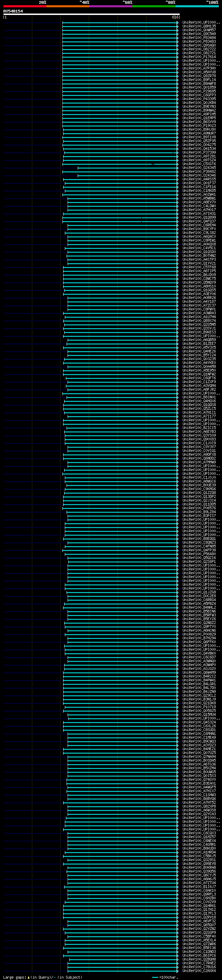Viewport: 222px width, 980px height.
Task: Select hit label UniRef100_P38482
Action: pyautogui.click(x=199, y=172)
